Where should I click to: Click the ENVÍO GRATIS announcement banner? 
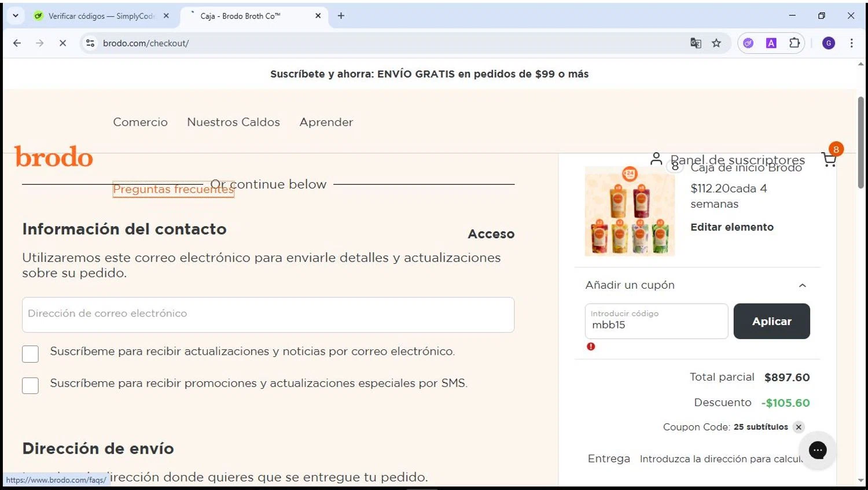(429, 74)
